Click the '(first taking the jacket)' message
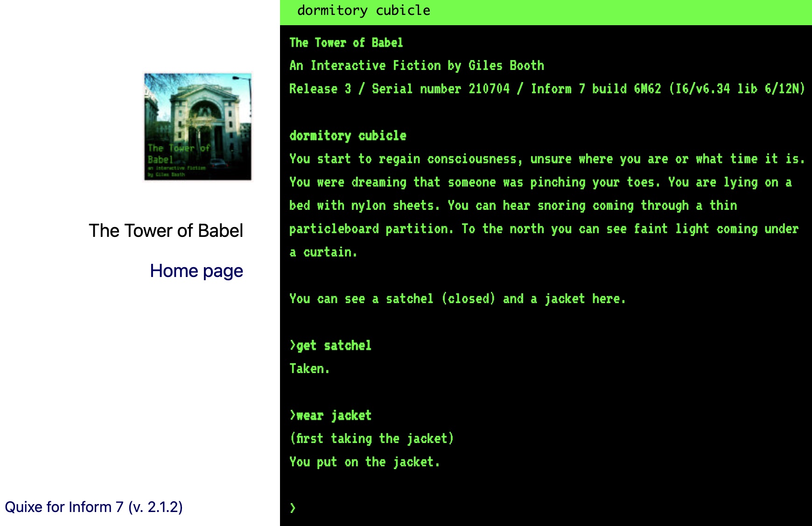 click(x=371, y=439)
